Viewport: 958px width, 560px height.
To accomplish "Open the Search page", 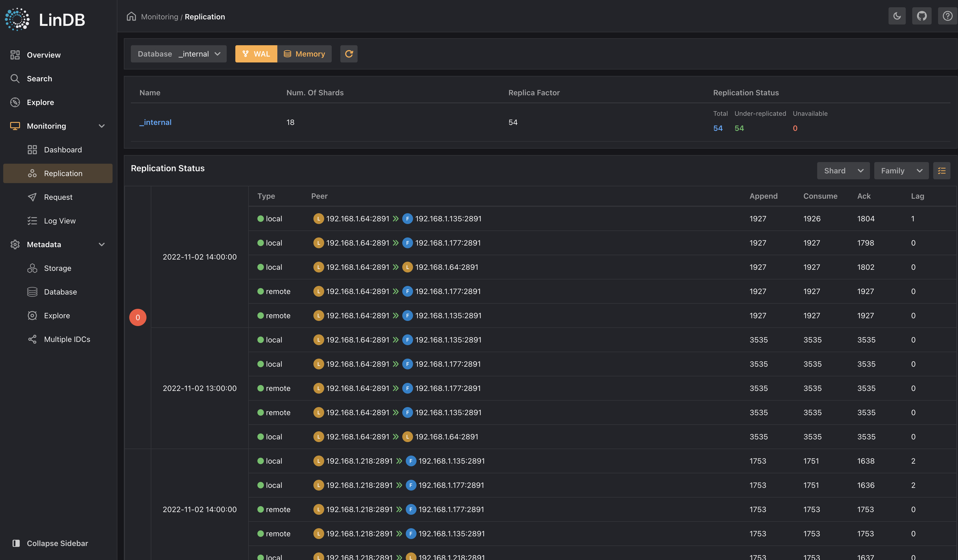I will point(39,79).
